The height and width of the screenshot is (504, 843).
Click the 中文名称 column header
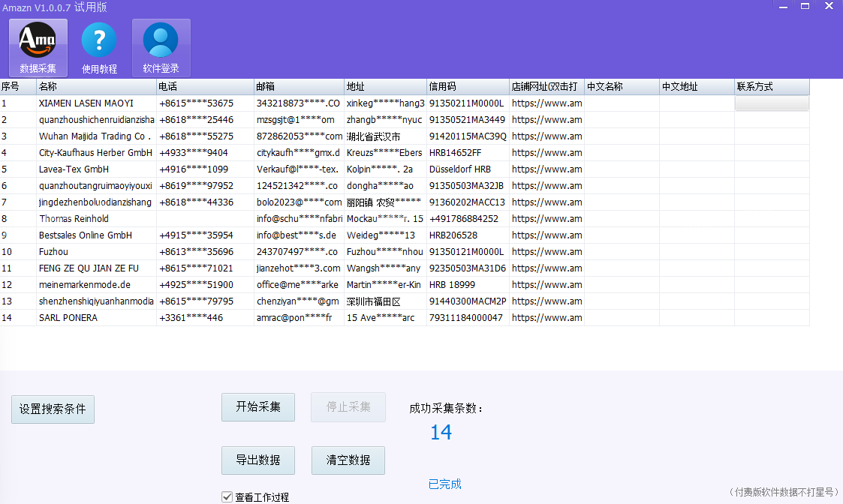click(x=622, y=86)
